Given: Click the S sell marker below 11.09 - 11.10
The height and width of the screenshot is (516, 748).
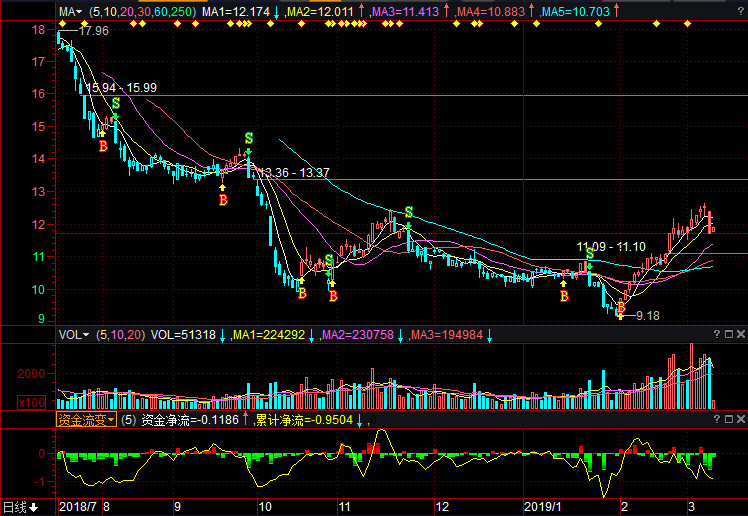Looking at the screenshot, I should [590, 254].
